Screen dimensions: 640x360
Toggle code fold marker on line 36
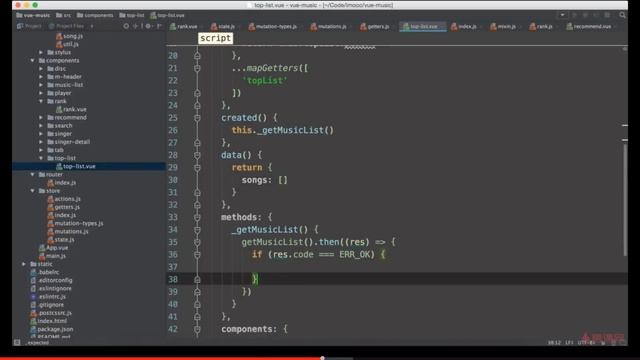(x=197, y=255)
